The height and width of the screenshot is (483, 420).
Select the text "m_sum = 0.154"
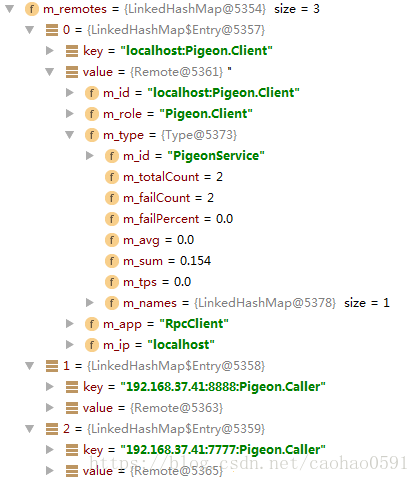[167, 261]
